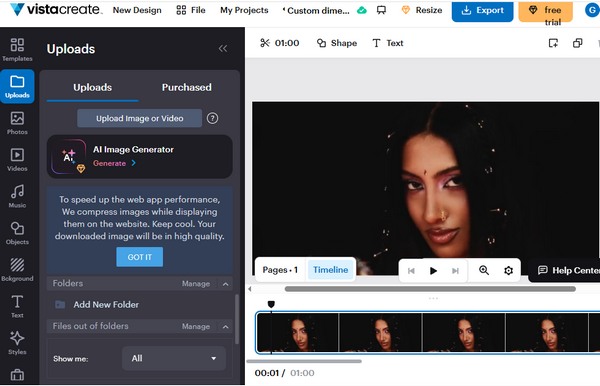Add Text from the top toolbar
The height and width of the screenshot is (386, 600).
pyautogui.click(x=388, y=43)
